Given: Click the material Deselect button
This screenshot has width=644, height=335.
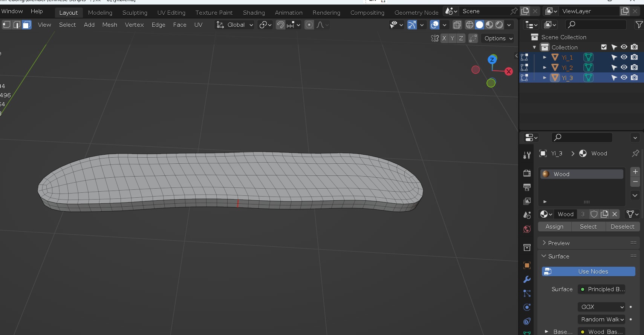Looking at the screenshot, I should pyautogui.click(x=623, y=227).
